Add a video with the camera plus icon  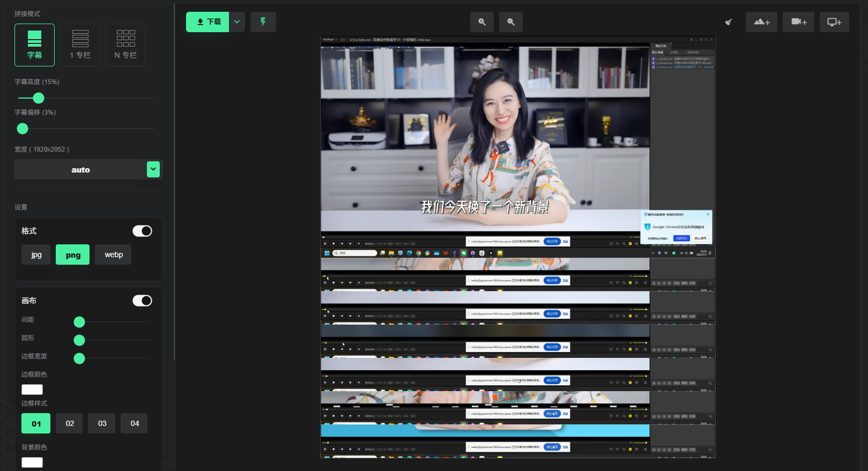pyautogui.click(x=798, y=22)
